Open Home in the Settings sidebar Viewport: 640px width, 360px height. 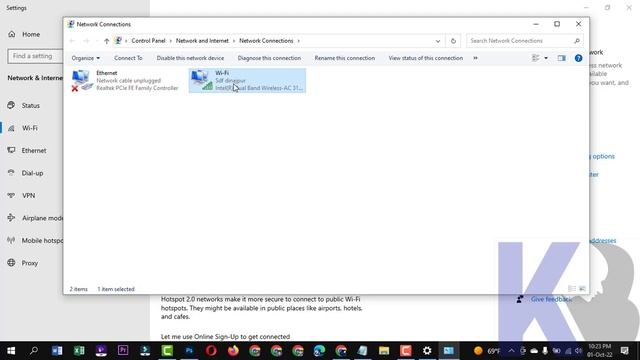31,34
